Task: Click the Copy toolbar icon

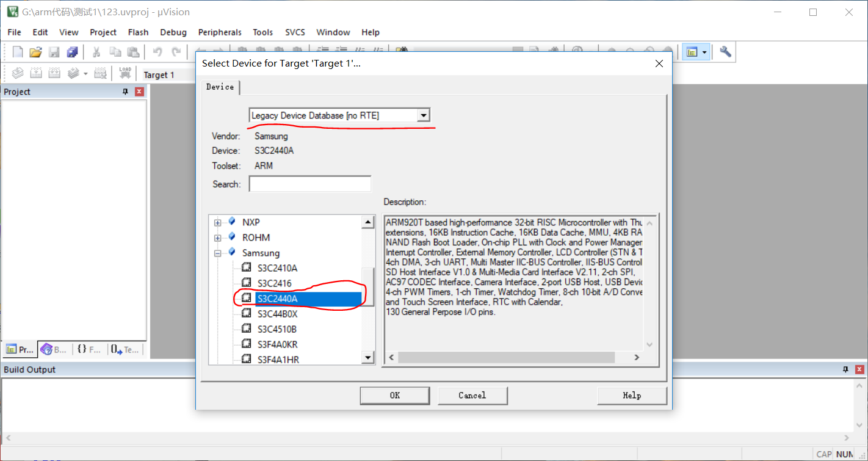Action: [x=115, y=52]
